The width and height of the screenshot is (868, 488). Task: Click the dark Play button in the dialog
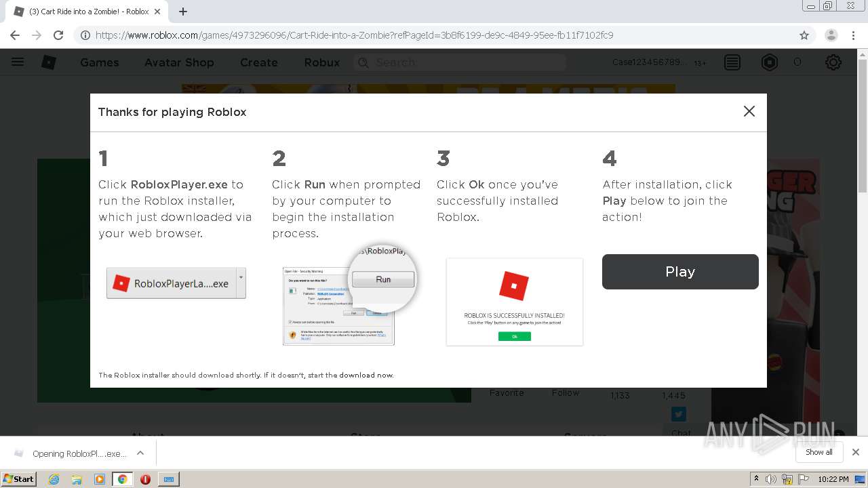tap(680, 272)
